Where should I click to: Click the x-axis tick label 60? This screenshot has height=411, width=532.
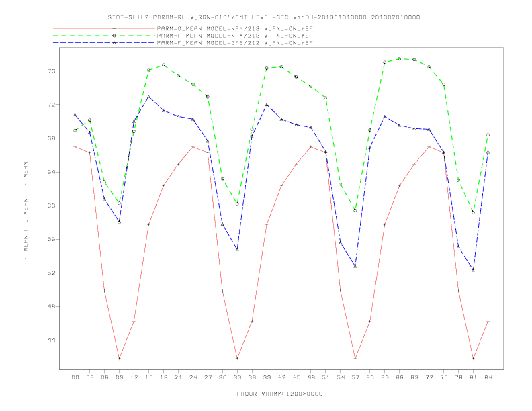coord(370,377)
